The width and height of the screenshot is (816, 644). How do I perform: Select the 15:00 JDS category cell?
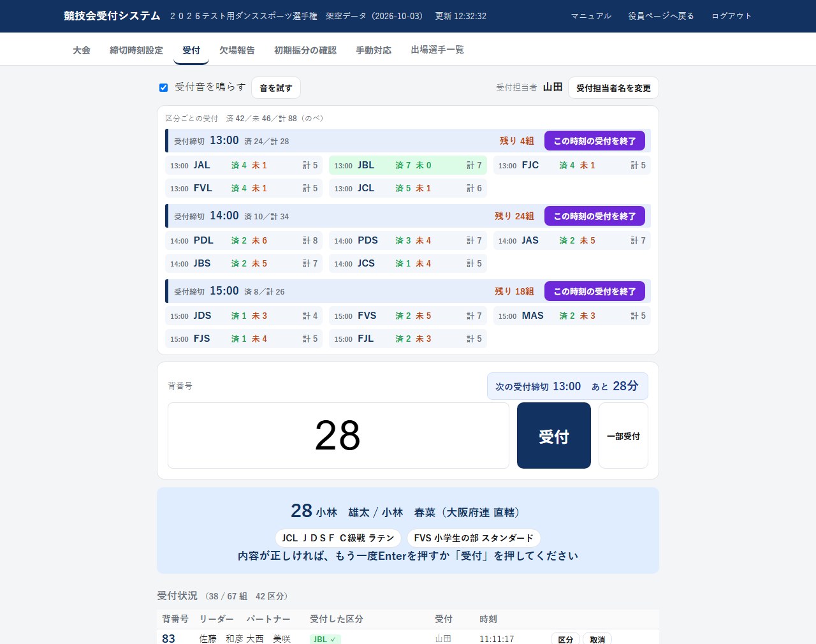tap(244, 316)
